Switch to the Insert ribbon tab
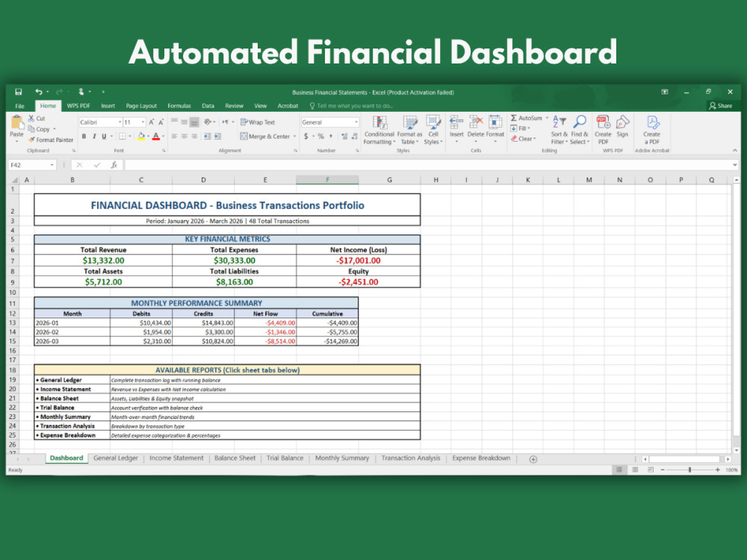Viewport: 747px width, 560px height. 108,106
